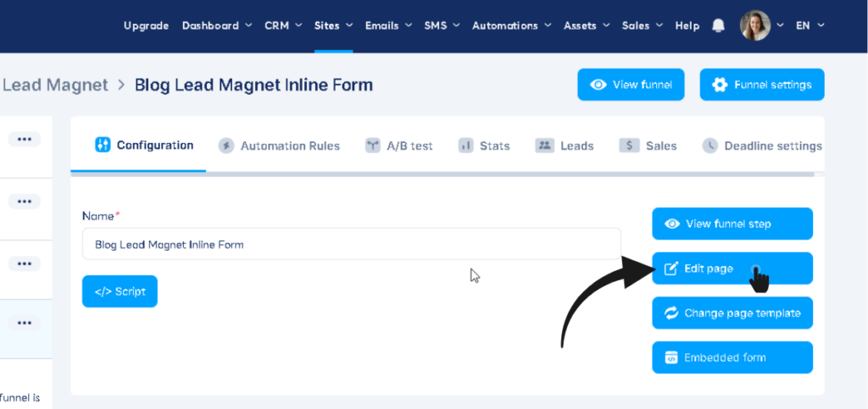Click Help in the navigation bar
This screenshot has height=409, width=868.
(x=687, y=26)
